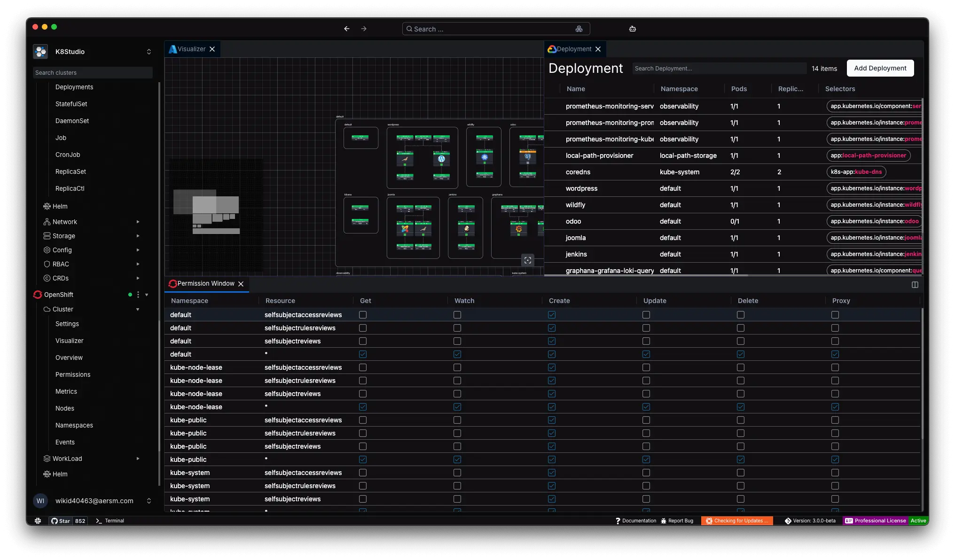The height and width of the screenshot is (560, 955).
Task: Expand the Network section arrow
Action: point(138,222)
